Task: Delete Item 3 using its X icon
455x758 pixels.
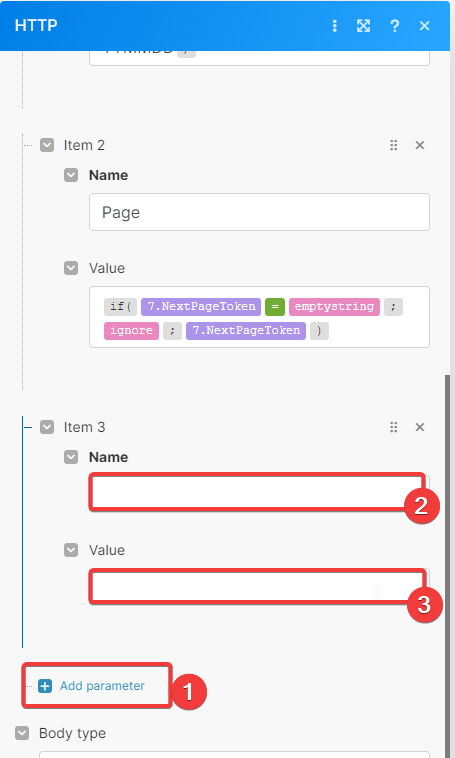Action: (420, 427)
